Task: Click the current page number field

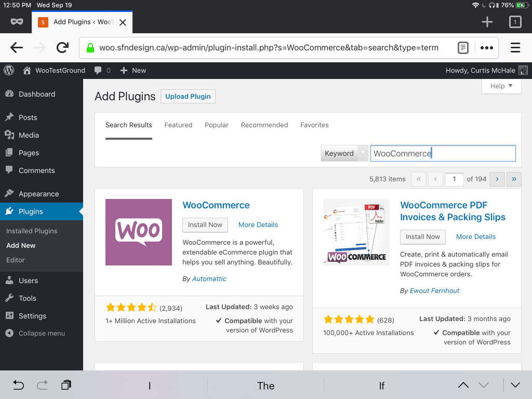Action: tap(454, 179)
